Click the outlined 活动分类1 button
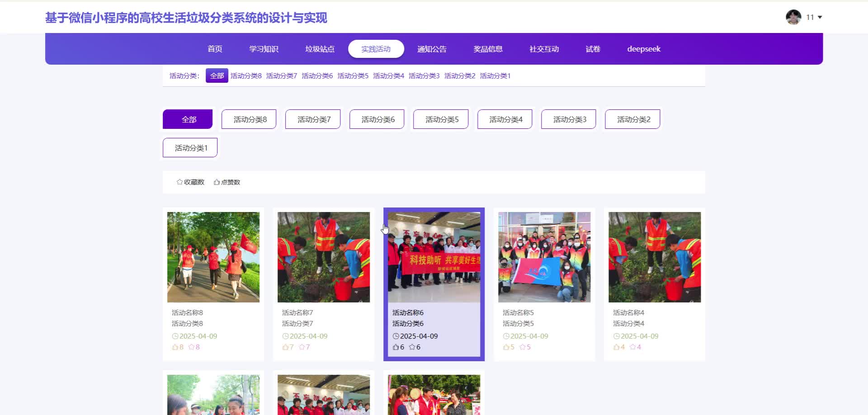 190,148
